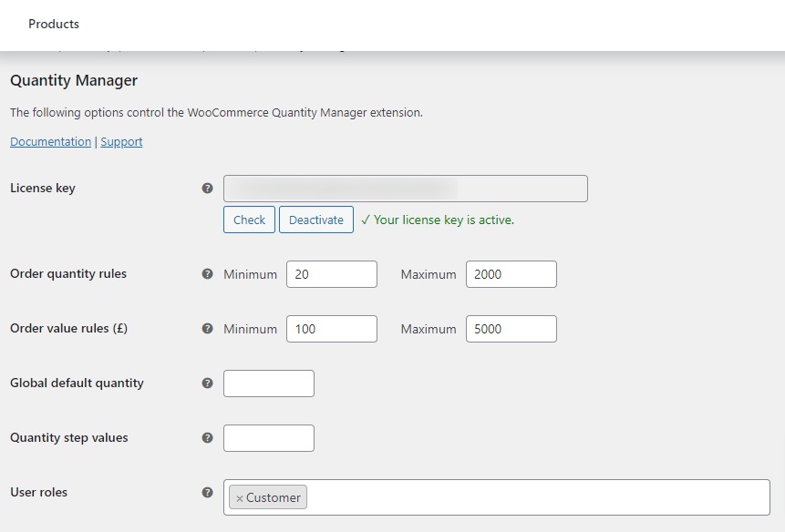
Task: Click the Global default quantity help icon
Action: [x=208, y=383]
